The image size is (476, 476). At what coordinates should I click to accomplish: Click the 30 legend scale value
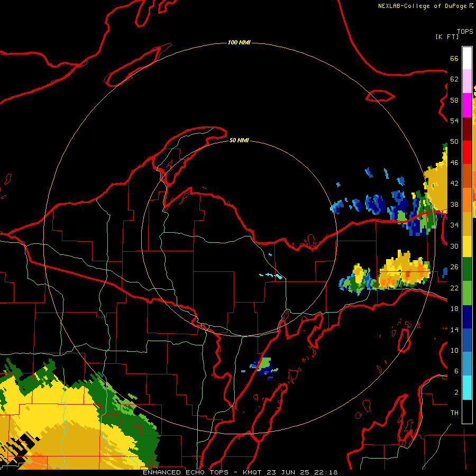[454, 246]
